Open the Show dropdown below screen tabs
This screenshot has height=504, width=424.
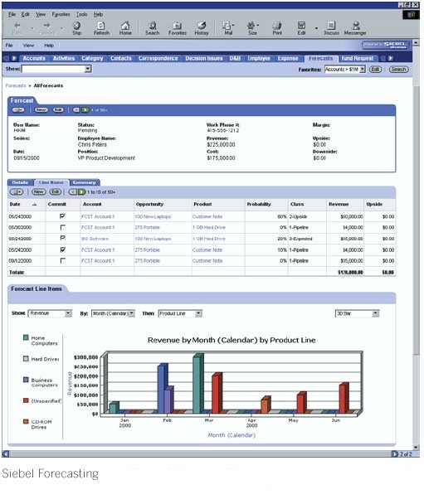pos(87,69)
